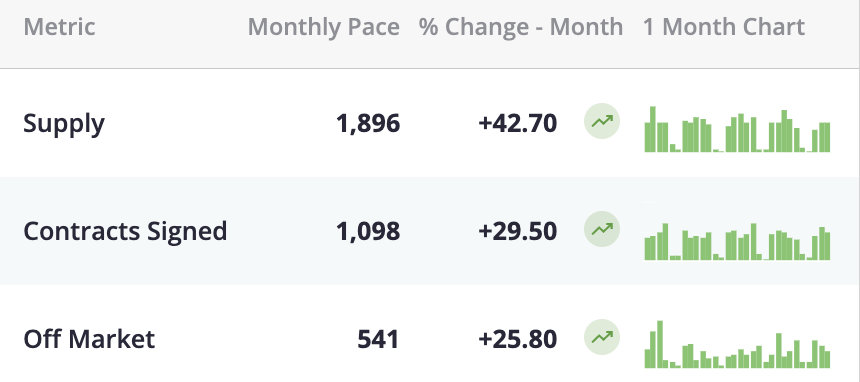Open the Supply 1 month bar chart
860x382 pixels.
(x=737, y=129)
